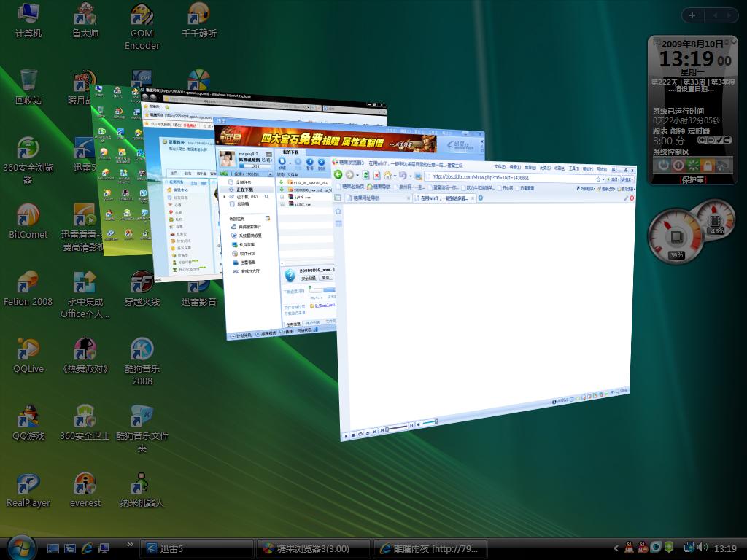Expand the 已下载 tree node in Xunlei
Screen dimensions: 747x560
225,196
